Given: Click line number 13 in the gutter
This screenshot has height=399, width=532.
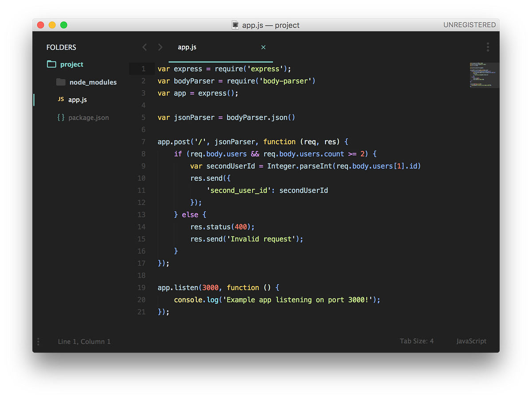Looking at the screenshot, I should (x=141, y=215).
